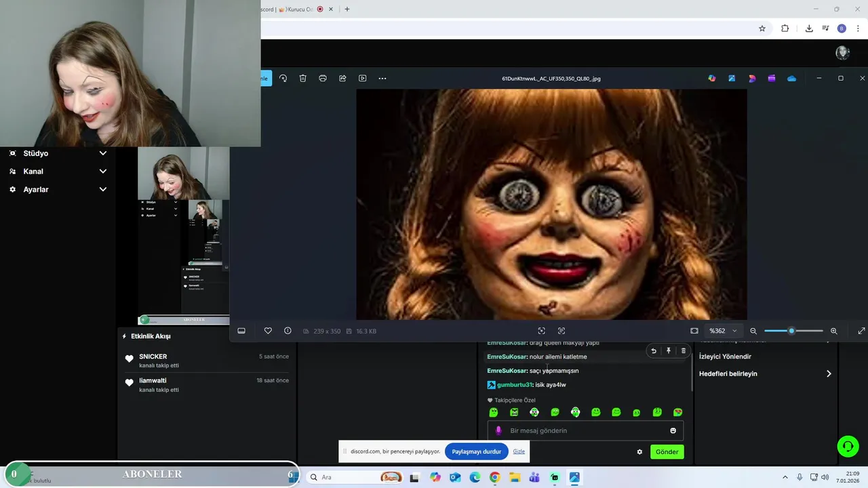Screen dimensions: 868x488
Task: Fit image to window in Photos
Action: click(x=694, y=331)
